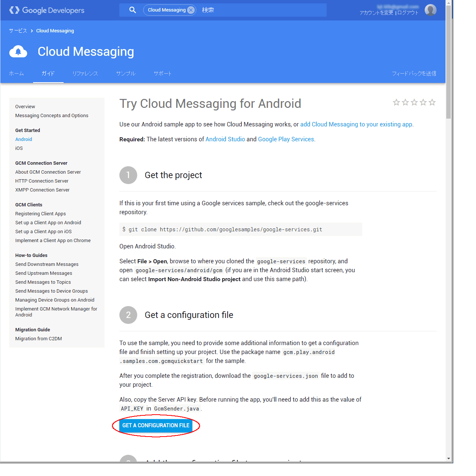Image resolution: width=476 pixels, height=476 pixels.
Task: Click the Cloud Messaging bell cloud icon
Action: pyautogui.click(x=18, y=52)
